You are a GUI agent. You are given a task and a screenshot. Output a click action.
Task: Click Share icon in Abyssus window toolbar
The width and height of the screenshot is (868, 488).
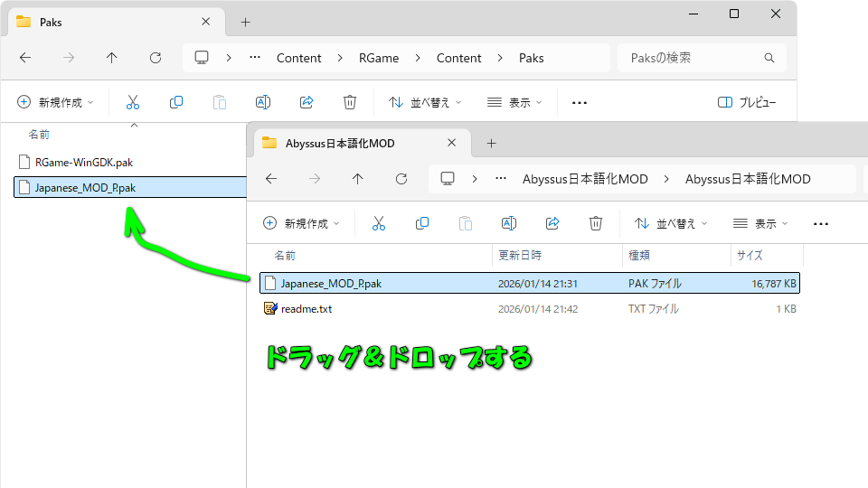552,223
